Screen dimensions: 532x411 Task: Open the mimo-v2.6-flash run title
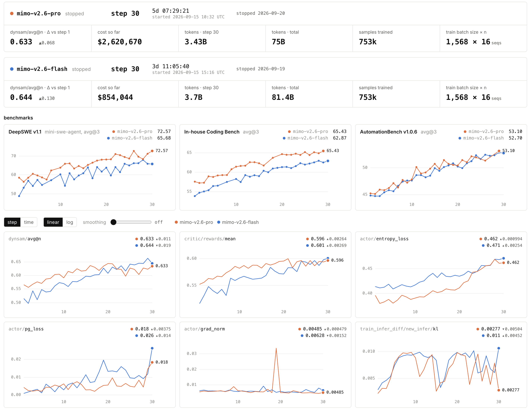click(42, 69)
